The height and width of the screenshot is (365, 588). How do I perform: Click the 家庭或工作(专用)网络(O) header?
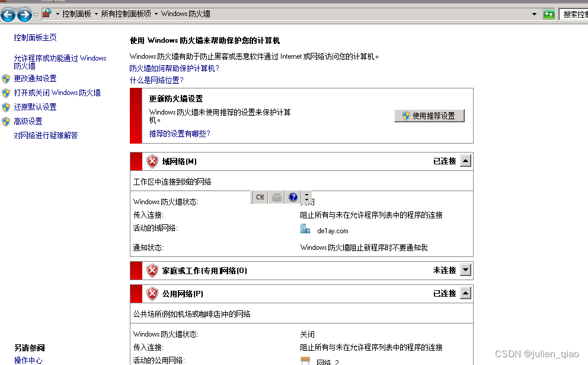[302, 271]
